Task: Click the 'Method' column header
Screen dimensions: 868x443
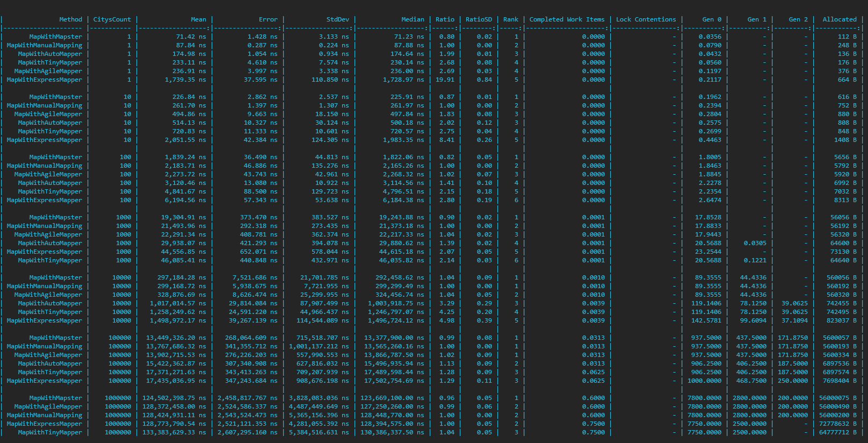Action: (x=70, y=19)
